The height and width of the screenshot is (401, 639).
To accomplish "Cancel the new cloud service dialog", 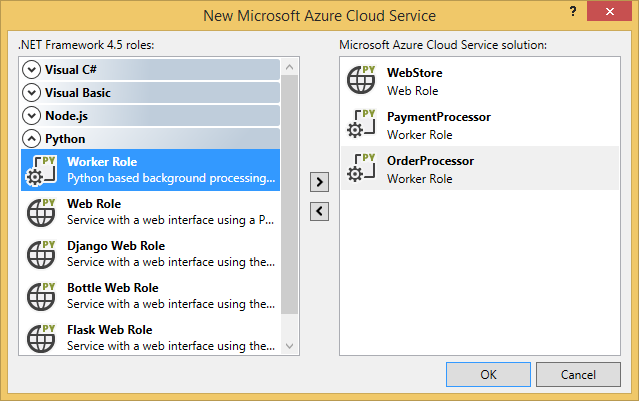I will 578,375.
